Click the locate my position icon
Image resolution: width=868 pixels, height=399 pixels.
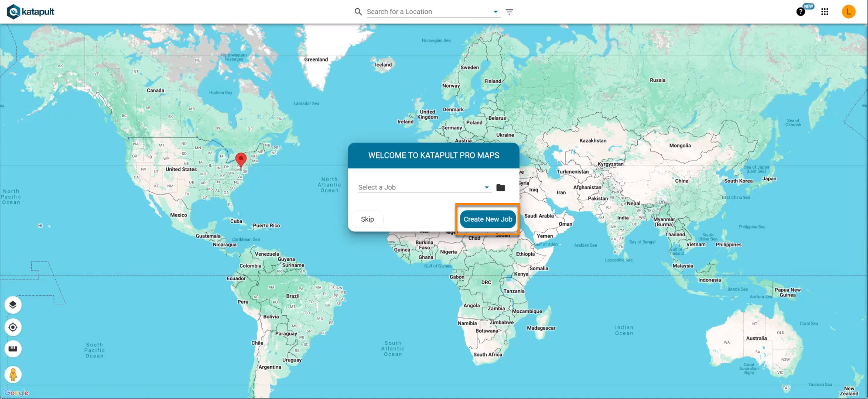coord(13,327)
